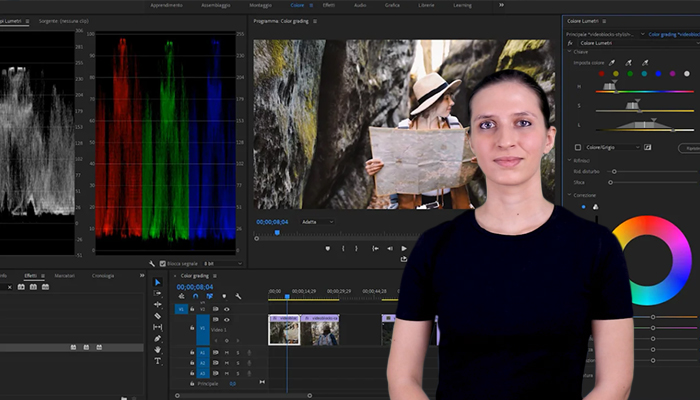This screenshot has width=700, height=400.
Task: Select the Track Select Forward tool
Action: [x=157, y=293]
